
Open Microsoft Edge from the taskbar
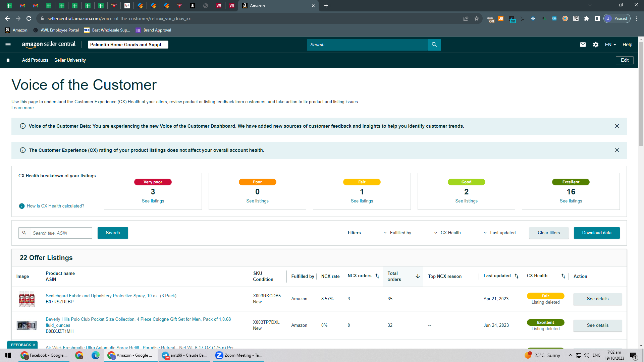pyautogui.click(x=96, y=355)
